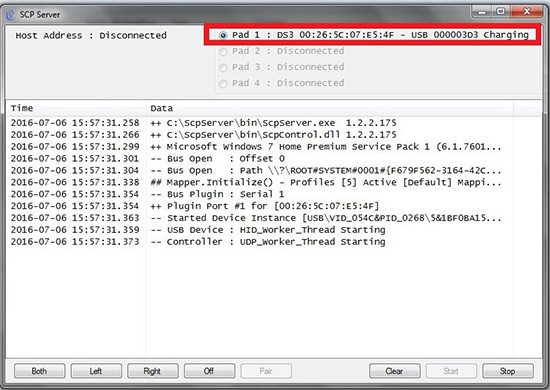Click the Both rumble button
Viewport: 550px width, 390px height.
40,371
